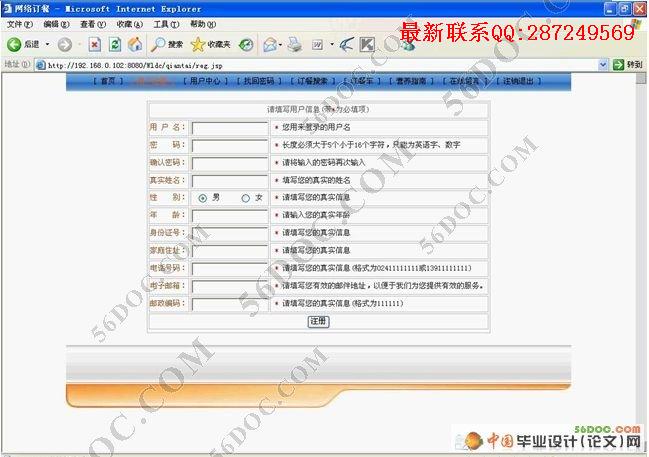Open the 用户中心 navigation link
This screenshot has height=457, width=649.
click(x=205, y=81)
